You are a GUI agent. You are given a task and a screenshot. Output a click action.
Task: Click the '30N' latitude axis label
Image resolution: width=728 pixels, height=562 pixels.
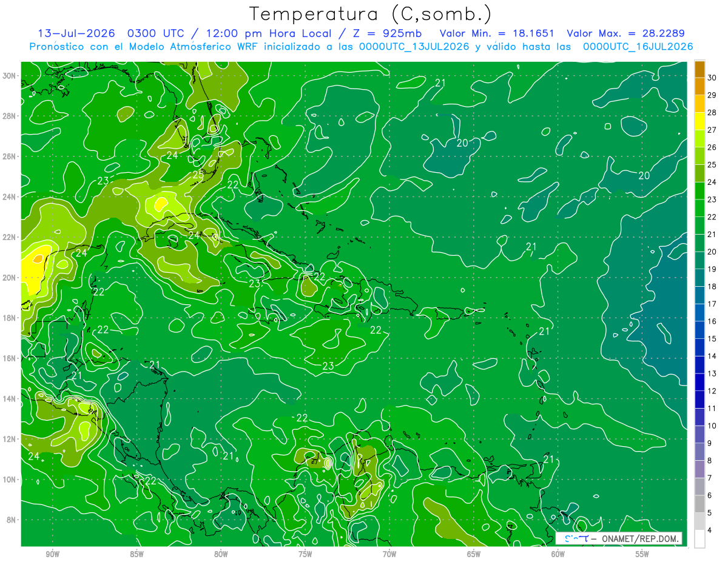tap(10, 76)
